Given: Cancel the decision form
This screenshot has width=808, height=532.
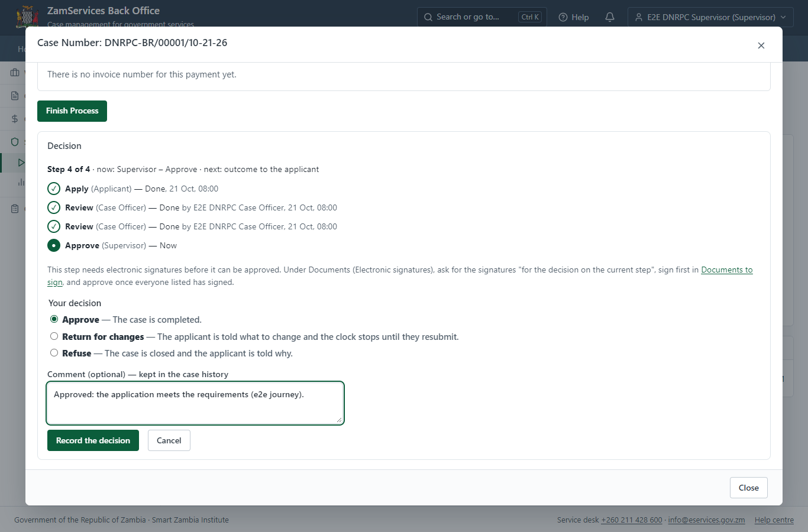Looking at the screenshot, I should click(169, 440).
